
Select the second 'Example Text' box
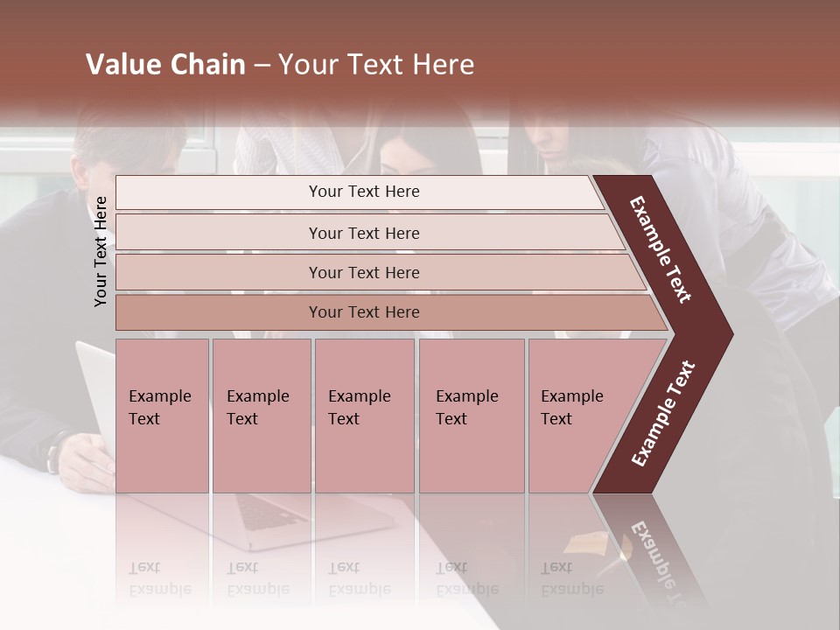(x=262, y=416)
